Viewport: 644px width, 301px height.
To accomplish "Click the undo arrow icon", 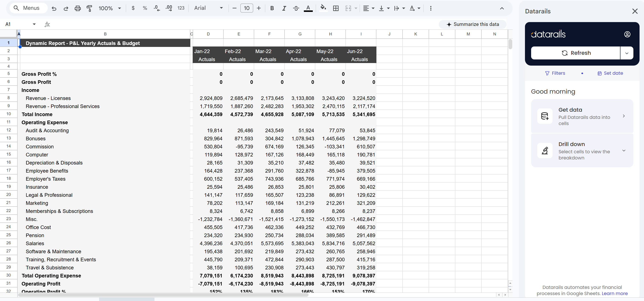I will [x=54, y=8].
